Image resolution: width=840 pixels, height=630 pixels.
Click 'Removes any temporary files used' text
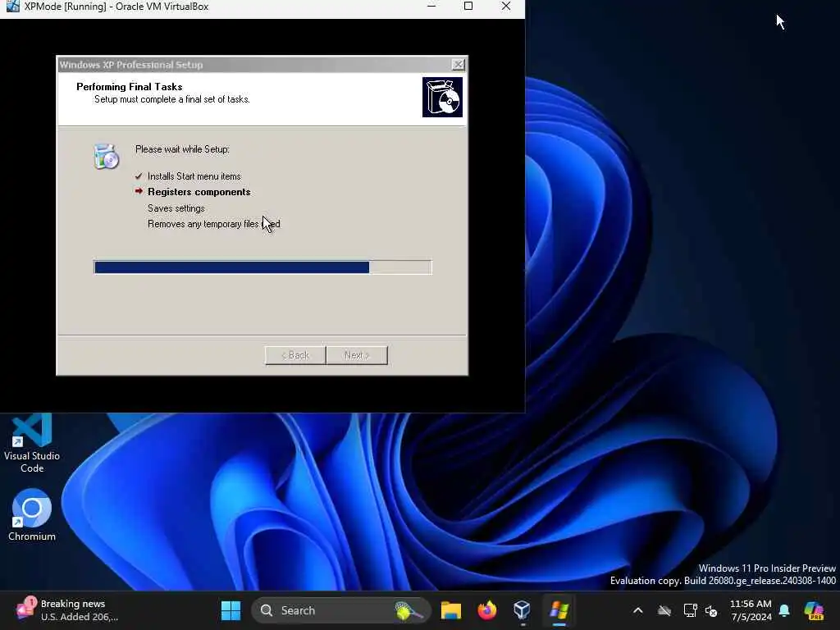coord(214,224)
